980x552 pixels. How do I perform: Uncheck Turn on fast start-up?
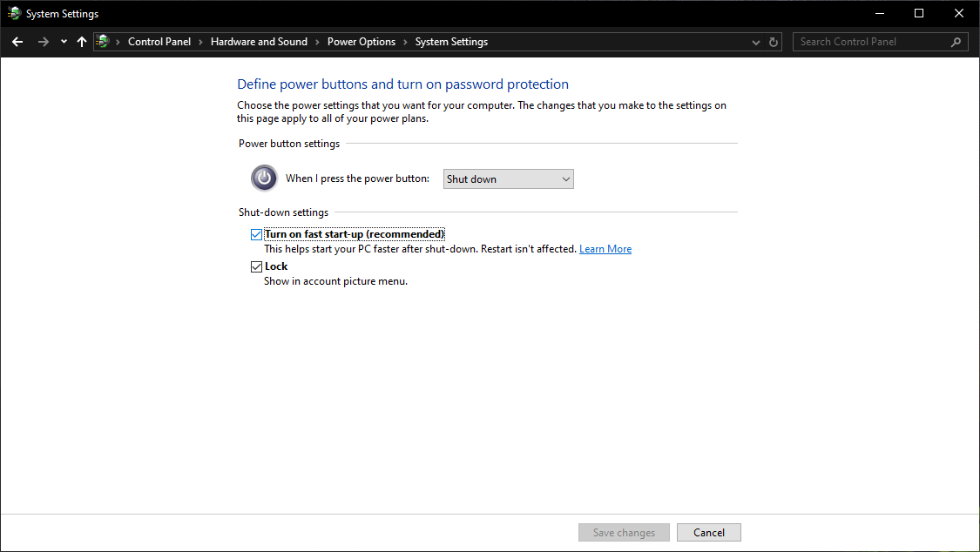pyautogui.click(x=256, y=233)
